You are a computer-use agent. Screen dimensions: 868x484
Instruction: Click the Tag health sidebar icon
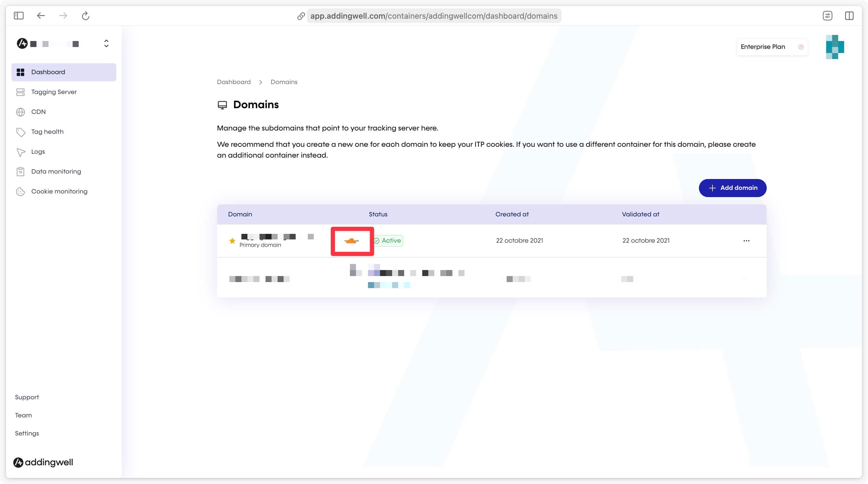(21, 132)
